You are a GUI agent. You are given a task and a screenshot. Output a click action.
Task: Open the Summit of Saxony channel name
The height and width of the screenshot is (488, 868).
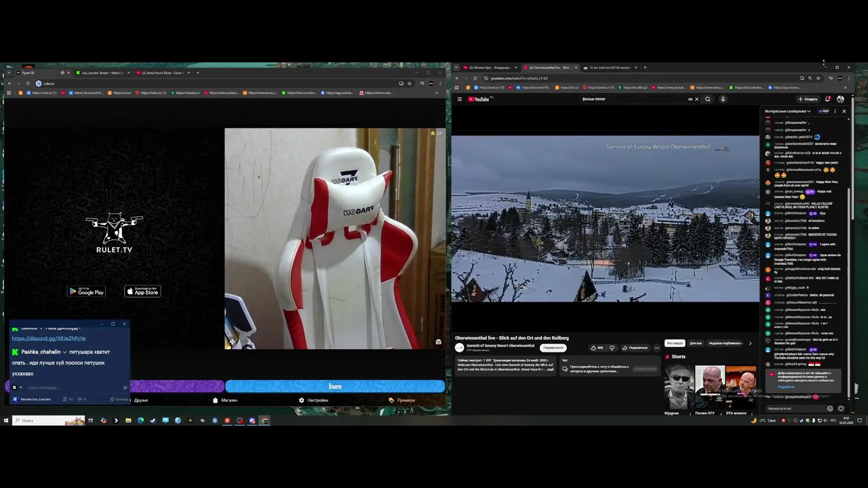(x=500, y=346)
